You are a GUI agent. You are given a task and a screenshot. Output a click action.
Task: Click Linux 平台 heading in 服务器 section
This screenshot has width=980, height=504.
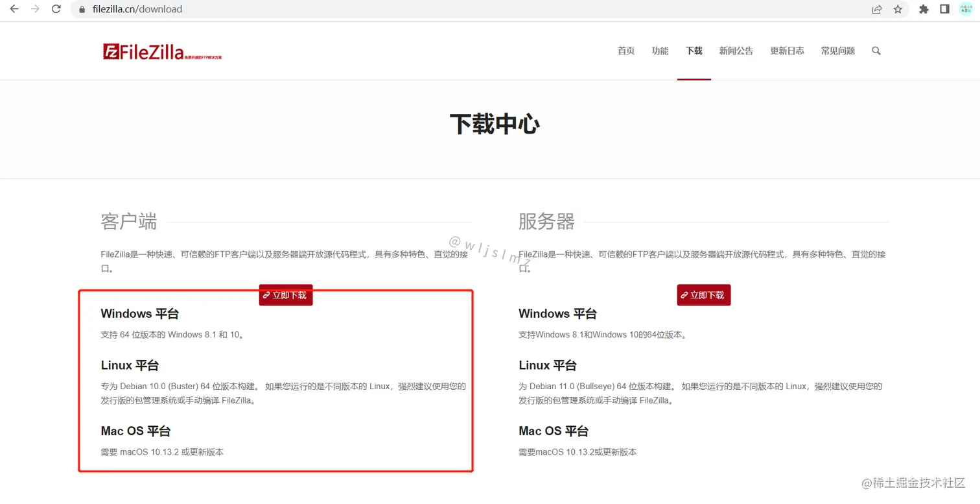point(548,365)
